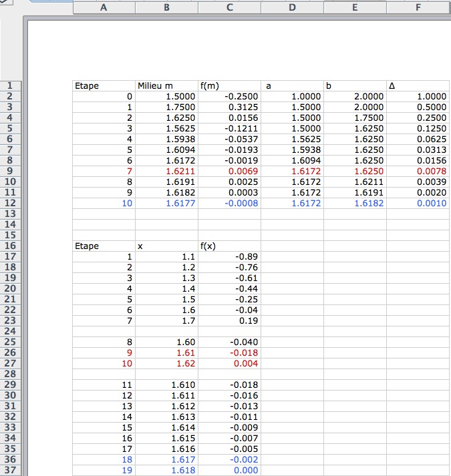Select the Δ header cell
Image resolution: width=451 pixels, height=476 pixels.
tap(418, 86)
